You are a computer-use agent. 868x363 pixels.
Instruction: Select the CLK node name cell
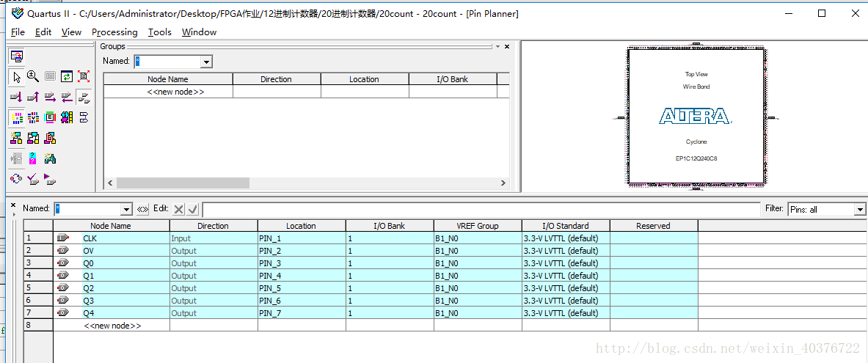click(x=112, y=238)
